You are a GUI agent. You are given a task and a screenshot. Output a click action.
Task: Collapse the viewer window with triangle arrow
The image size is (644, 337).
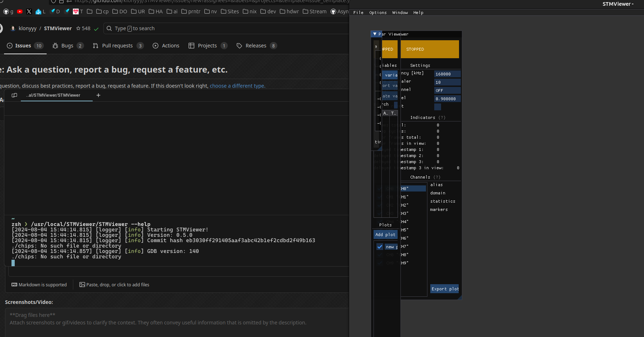[375, 34]
